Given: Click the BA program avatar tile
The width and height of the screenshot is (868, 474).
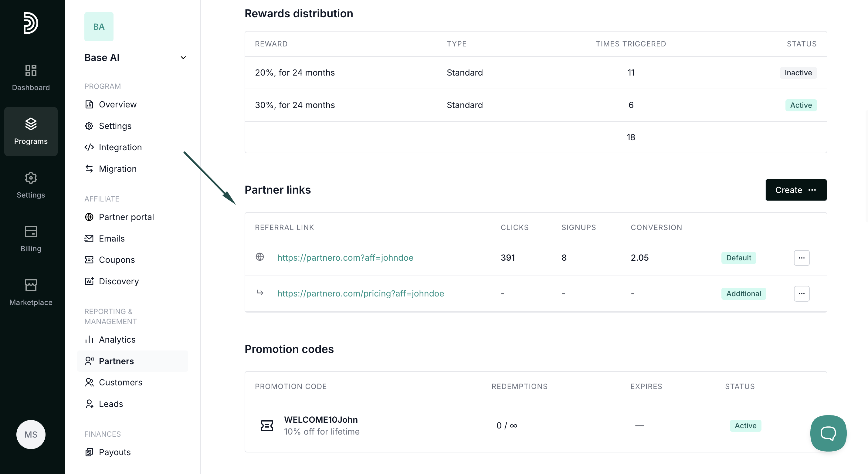Looking at the screenshot, I should coord(99,27).
